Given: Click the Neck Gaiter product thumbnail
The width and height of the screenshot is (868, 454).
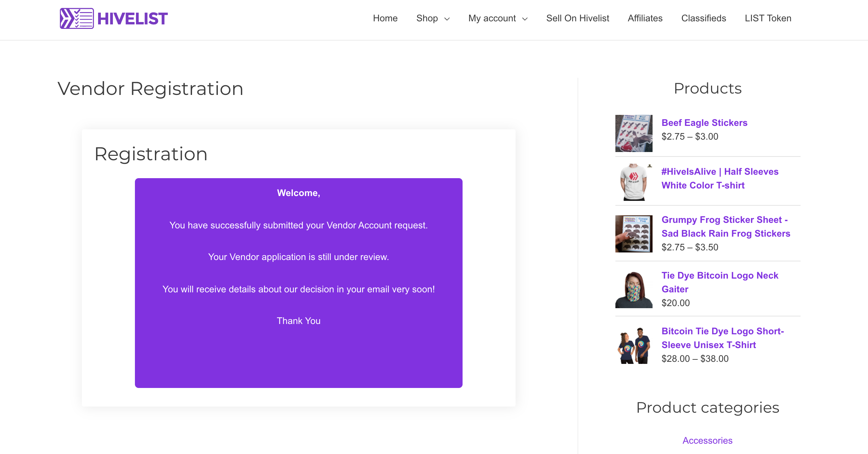Looking at the screenshot, I should pyautogui.click(x=634, y=290).
